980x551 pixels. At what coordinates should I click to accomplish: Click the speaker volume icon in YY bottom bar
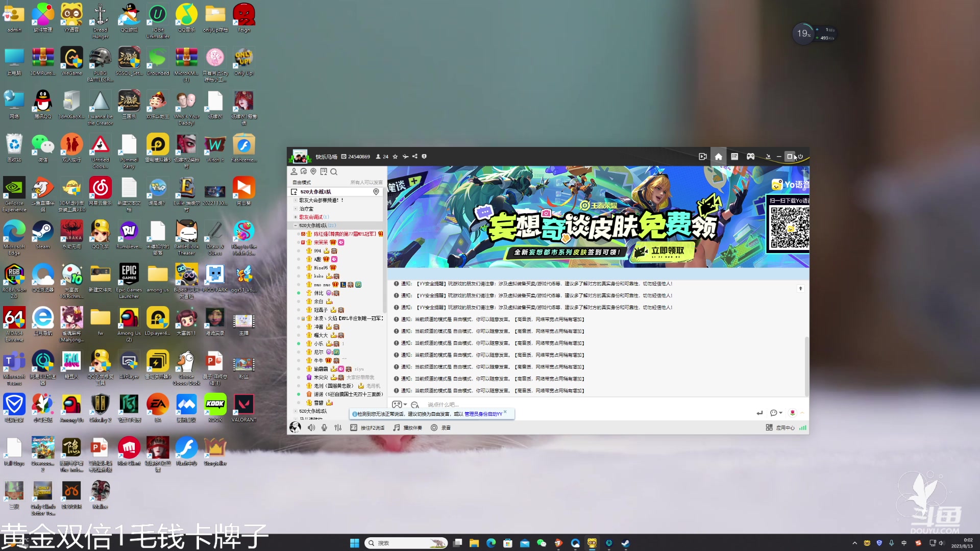click(x=311, y=428)
